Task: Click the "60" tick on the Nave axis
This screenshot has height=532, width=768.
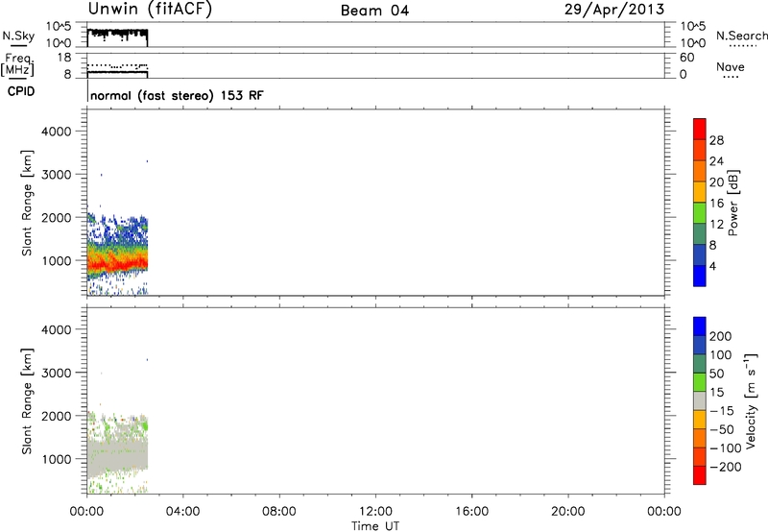Action: click(x=687, y=58)
